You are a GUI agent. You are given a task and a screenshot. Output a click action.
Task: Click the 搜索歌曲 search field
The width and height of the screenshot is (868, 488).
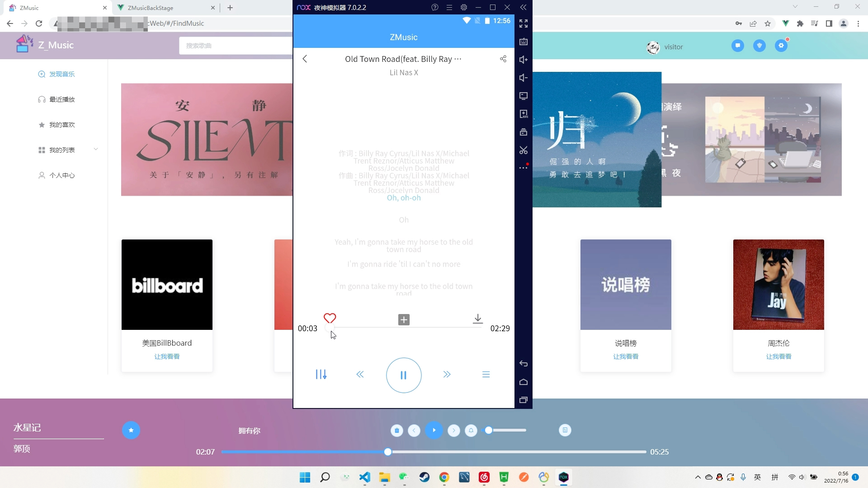tap(236, 46)
